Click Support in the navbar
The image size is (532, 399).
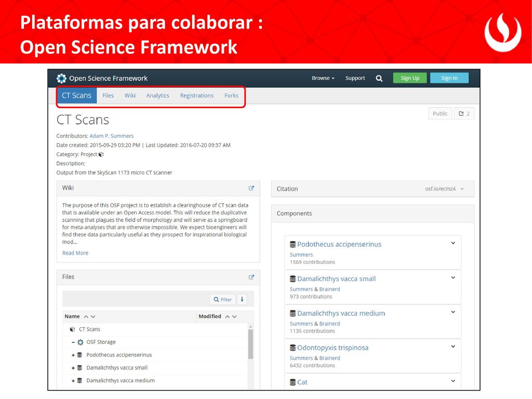[355, 78]
